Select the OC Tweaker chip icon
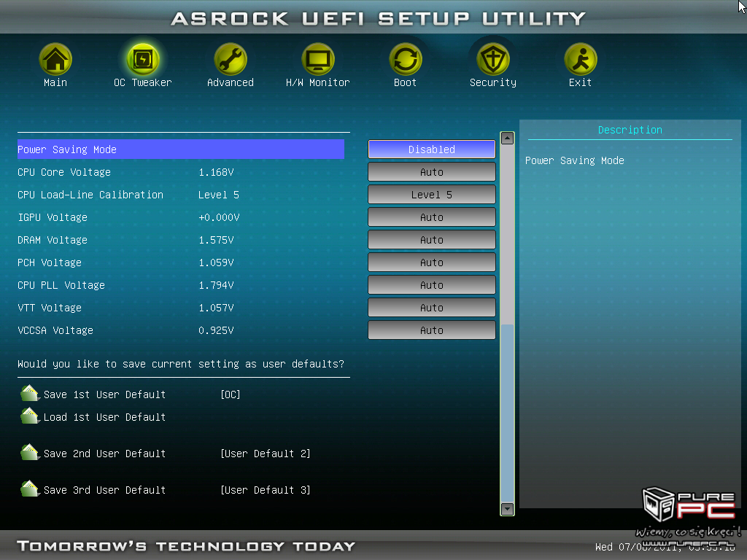This screenshot has height=560, width=747. pyautogui.click(x=143, y=59)
